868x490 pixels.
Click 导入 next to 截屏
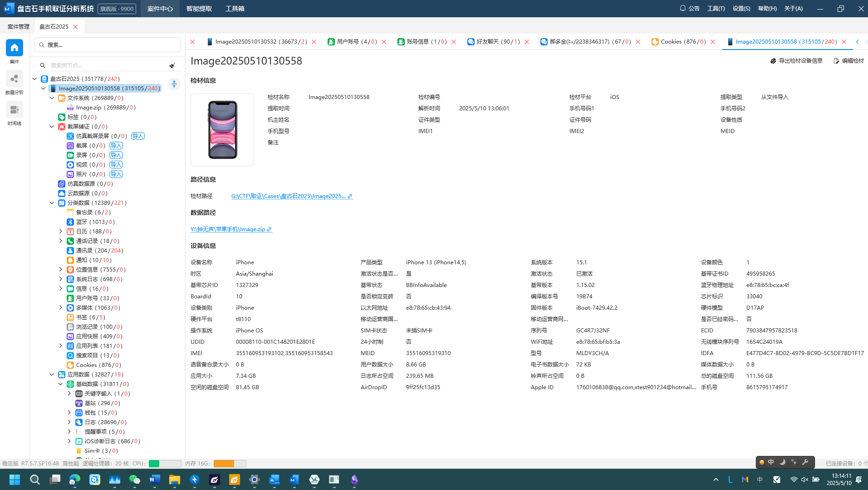pos(116,146)
